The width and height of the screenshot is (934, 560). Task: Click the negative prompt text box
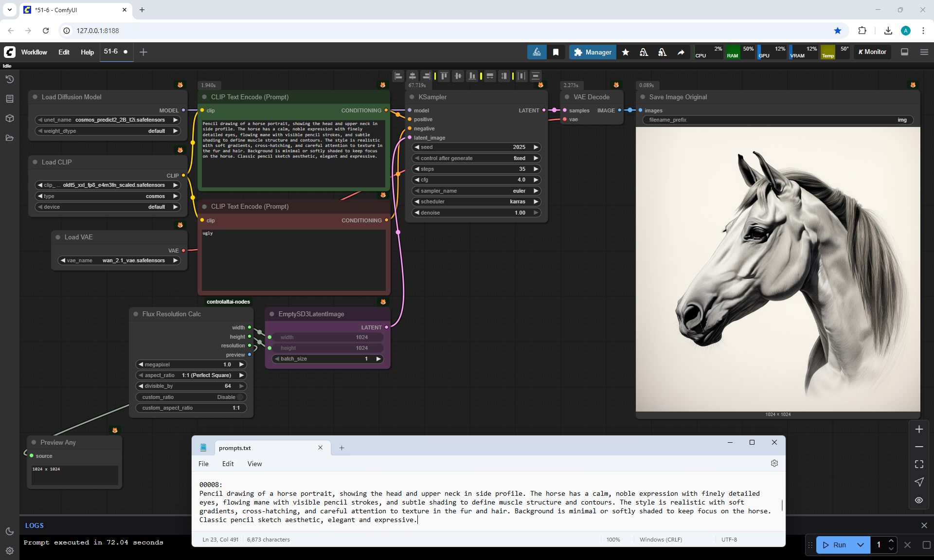[x=293, y=260]
